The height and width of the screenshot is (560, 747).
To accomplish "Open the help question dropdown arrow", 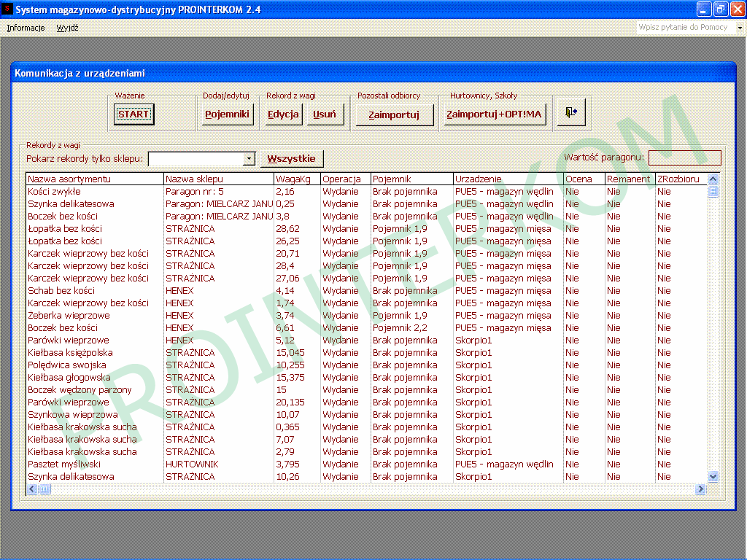I will (x=739, y=28).
